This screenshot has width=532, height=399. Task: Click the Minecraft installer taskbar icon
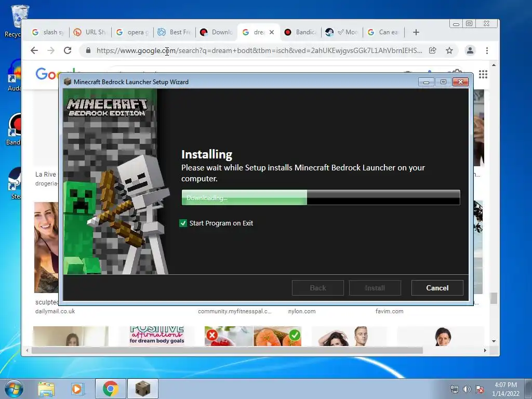coord(142,389)
